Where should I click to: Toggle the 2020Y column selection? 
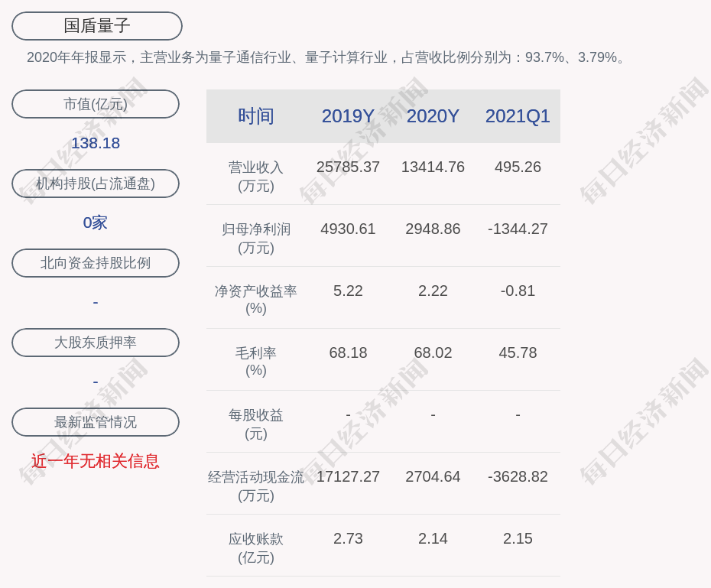[433, 116]
